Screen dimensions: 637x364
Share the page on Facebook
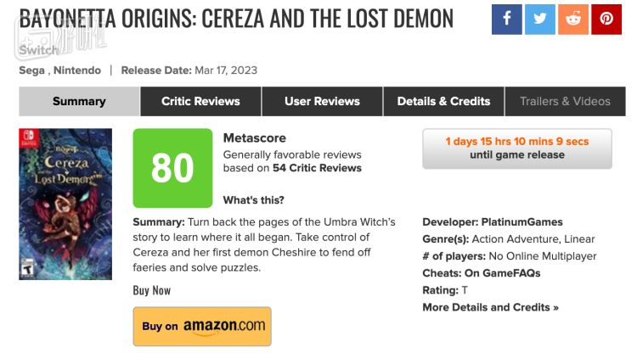tap(506, 19)
